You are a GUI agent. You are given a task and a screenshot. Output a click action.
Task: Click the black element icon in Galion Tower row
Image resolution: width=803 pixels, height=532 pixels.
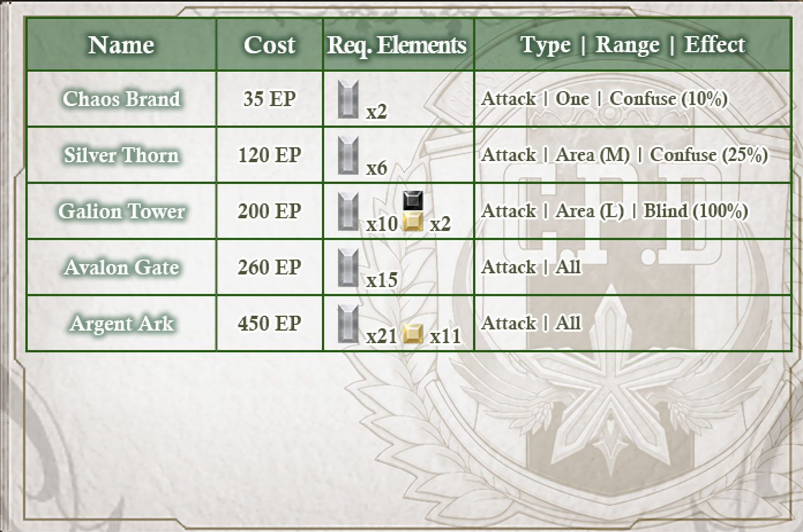pos(413,201)
